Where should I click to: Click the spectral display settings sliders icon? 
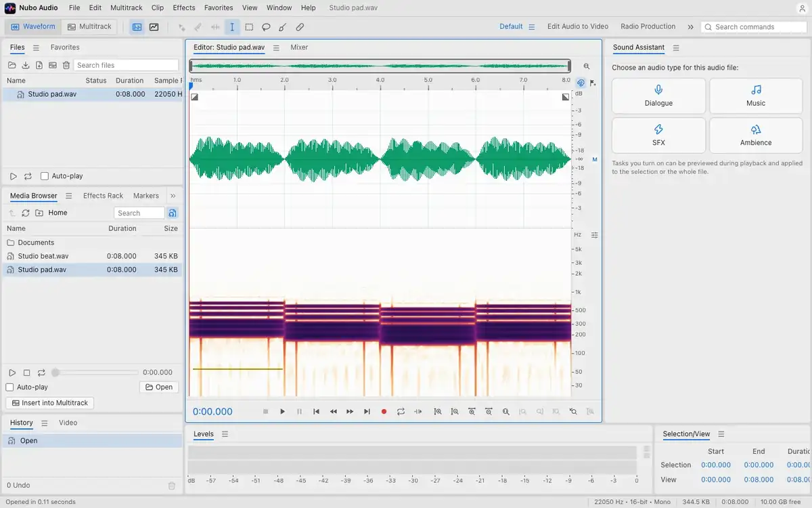tap(594, 235)
